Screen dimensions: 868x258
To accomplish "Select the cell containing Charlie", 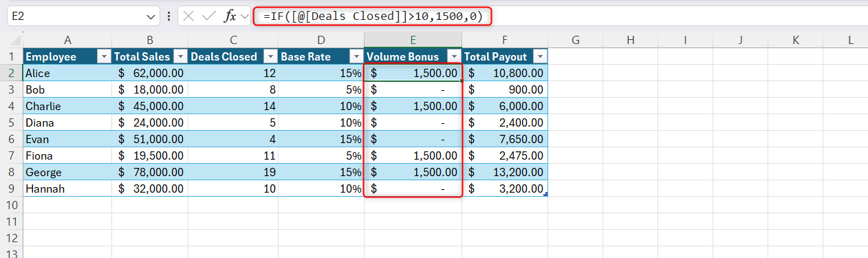I will pyautogui.click(x=67, y=106).
